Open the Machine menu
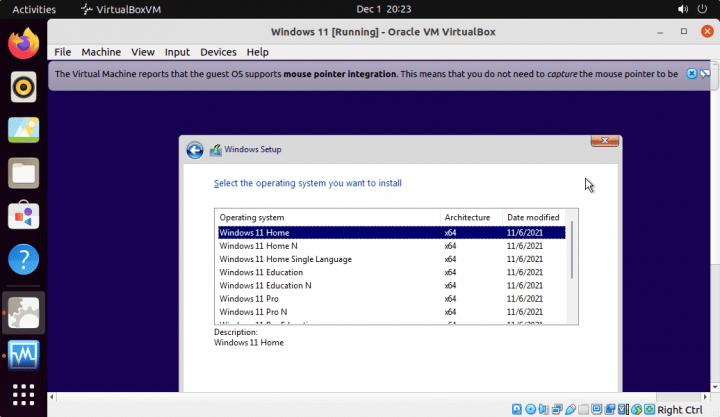This screenshot has width=720, height=417. (x=101, y=52)
